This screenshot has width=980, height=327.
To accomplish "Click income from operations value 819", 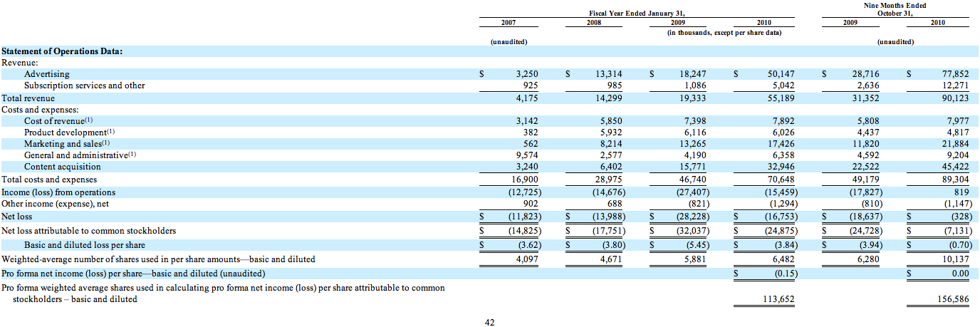I will (x=961, y=192).
